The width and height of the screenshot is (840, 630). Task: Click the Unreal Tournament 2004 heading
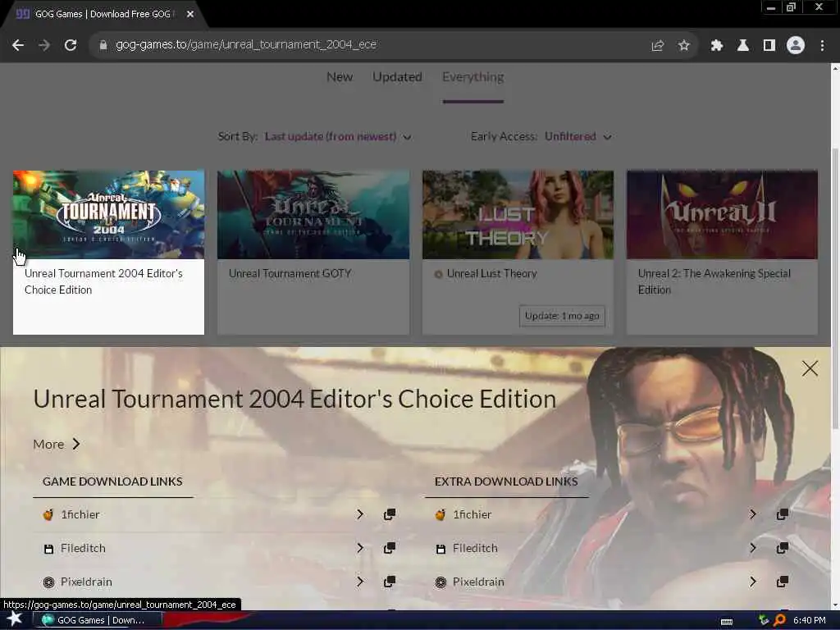[x=294, y=399]
